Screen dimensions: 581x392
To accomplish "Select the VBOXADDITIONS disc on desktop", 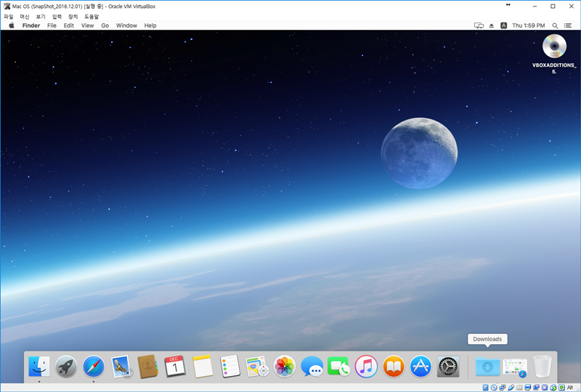I will click(554, 47).
